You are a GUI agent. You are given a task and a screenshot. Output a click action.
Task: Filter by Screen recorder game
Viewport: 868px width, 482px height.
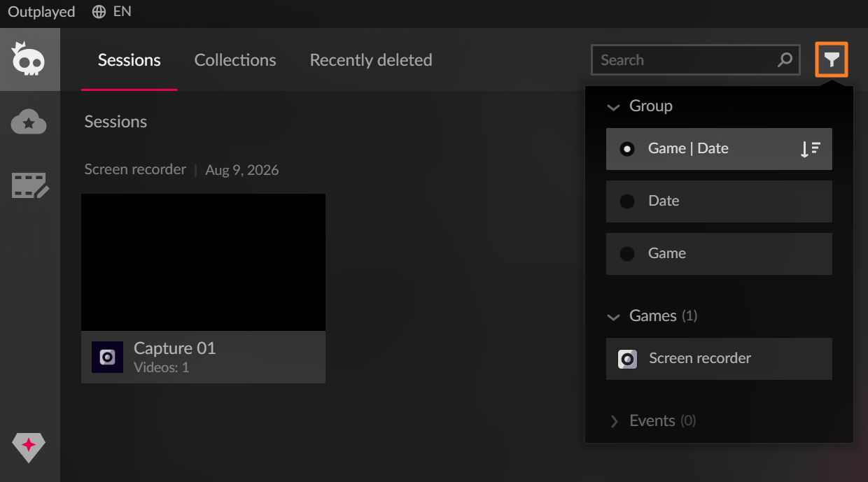coord(719,359)
